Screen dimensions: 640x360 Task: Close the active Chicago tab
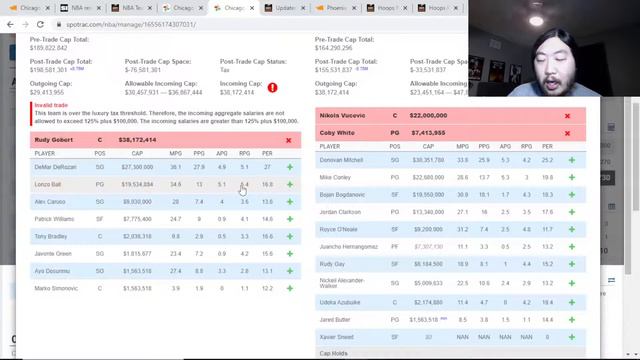coord(252,8)
